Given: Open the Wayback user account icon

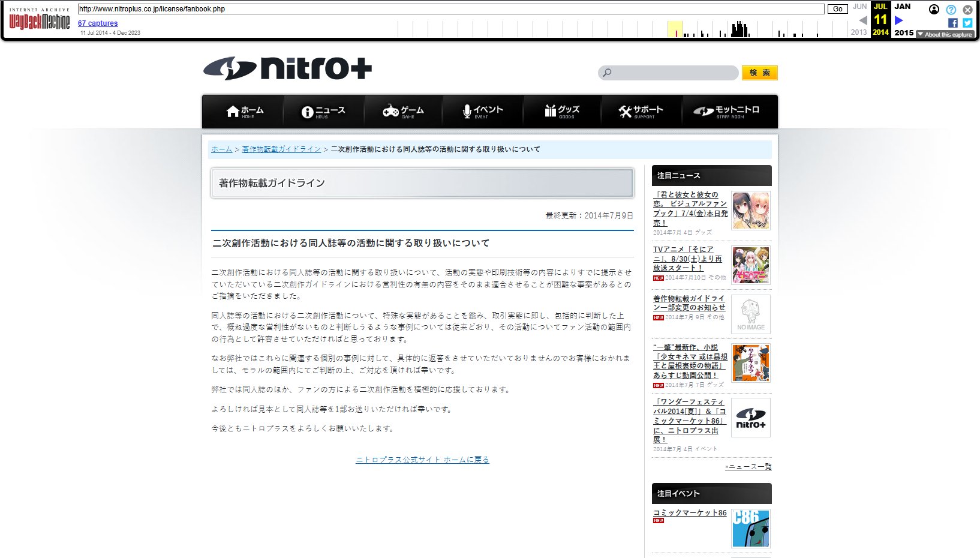Looking at the screenshot, I should click(x=934, y=10).
